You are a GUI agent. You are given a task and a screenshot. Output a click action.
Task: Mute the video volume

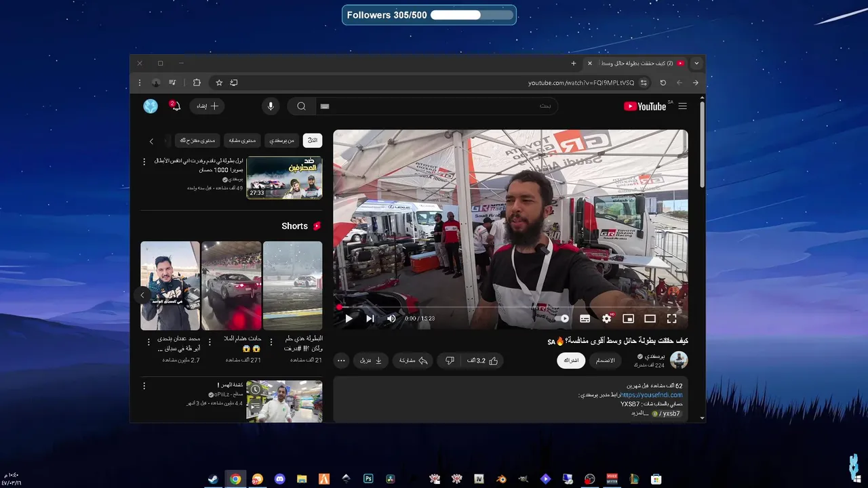(x=391, y=319)
